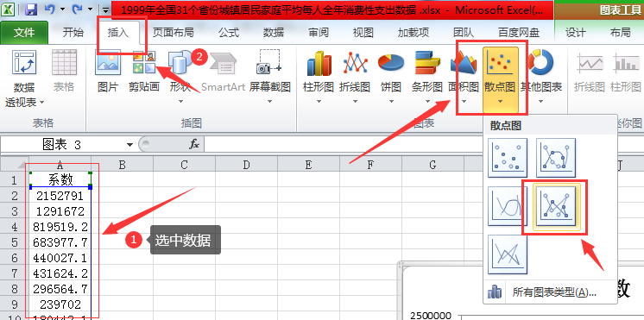Expand the Undo history dropdown arrow
The width and height of the screenshot is (644, 320).
[x=62, y=9]
